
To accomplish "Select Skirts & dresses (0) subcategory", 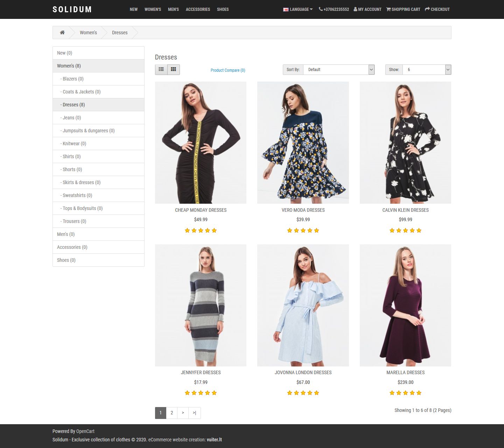I will click(x=98, y=182).
